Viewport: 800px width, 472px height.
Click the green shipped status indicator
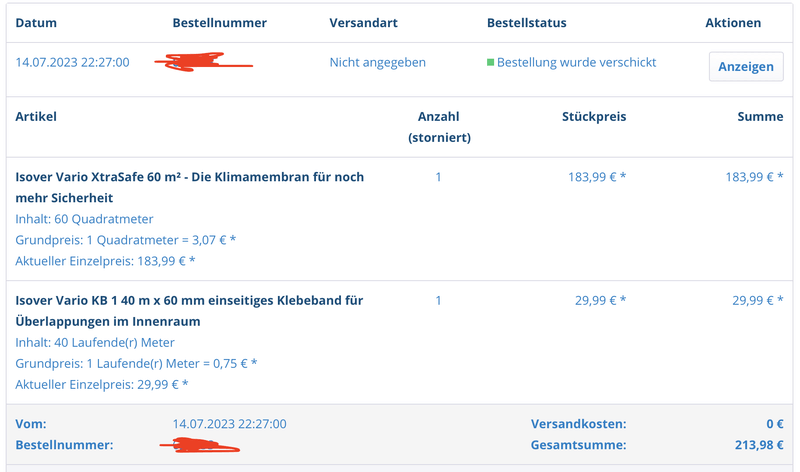[491, 63]
